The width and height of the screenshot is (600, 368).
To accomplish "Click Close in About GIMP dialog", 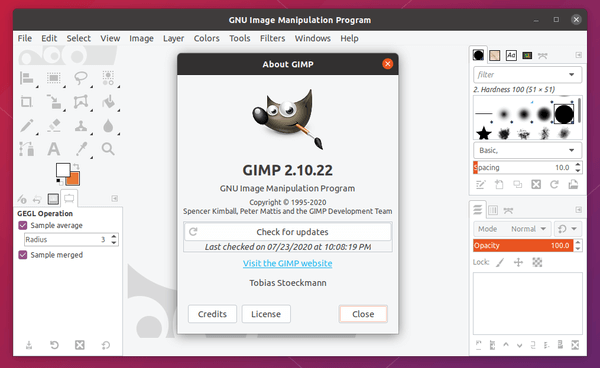I will coord(363,314).
